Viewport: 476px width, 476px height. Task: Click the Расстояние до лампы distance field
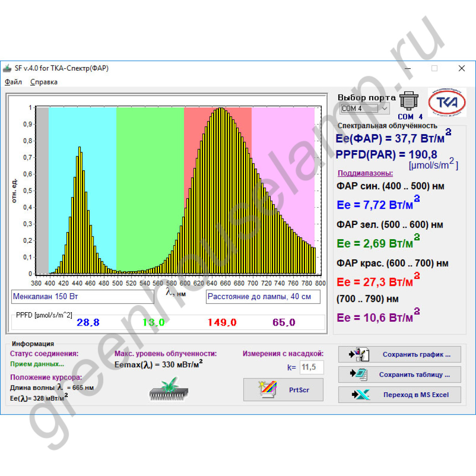(x=263, y=297)
